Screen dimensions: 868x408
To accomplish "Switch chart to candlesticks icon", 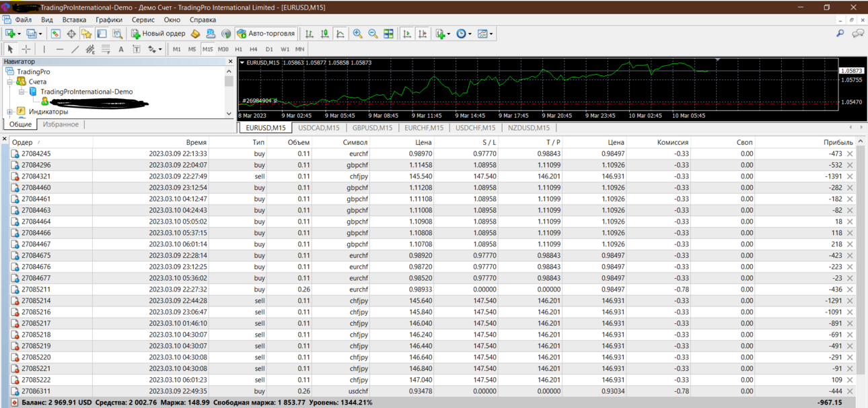I will tap(325, 33).
